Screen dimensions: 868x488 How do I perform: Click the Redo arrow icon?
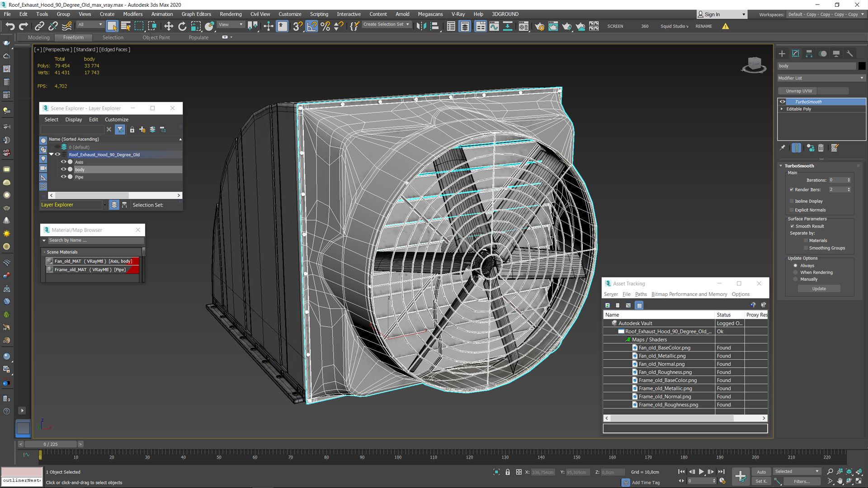click(x=24, y=26)
